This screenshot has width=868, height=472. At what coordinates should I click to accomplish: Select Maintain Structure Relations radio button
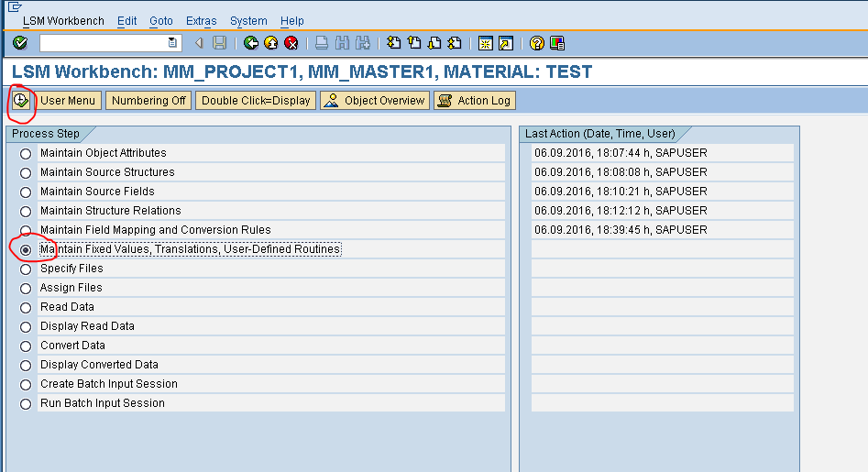[26, 212]
